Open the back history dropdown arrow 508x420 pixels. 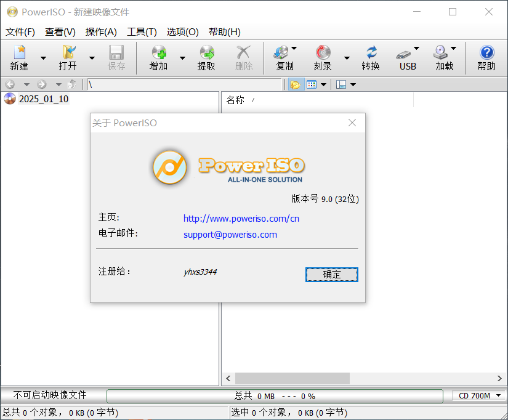pos(26,84)
